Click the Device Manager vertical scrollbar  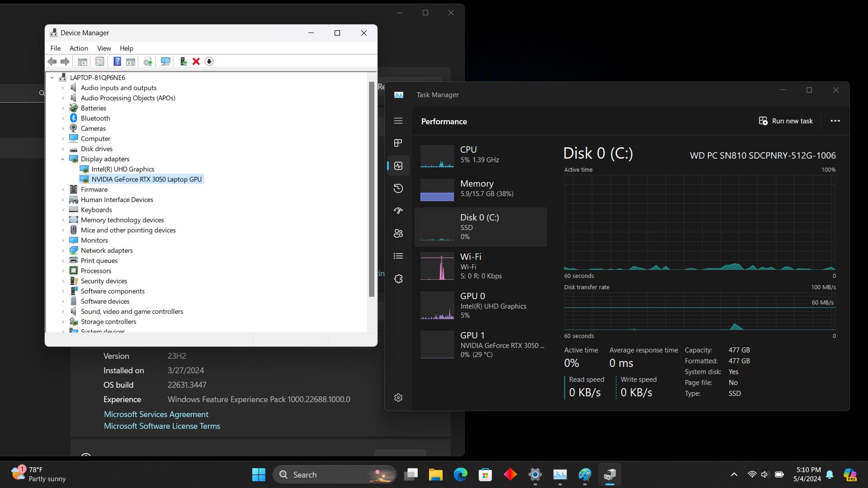pyautogui.click(x=372, y=190)
